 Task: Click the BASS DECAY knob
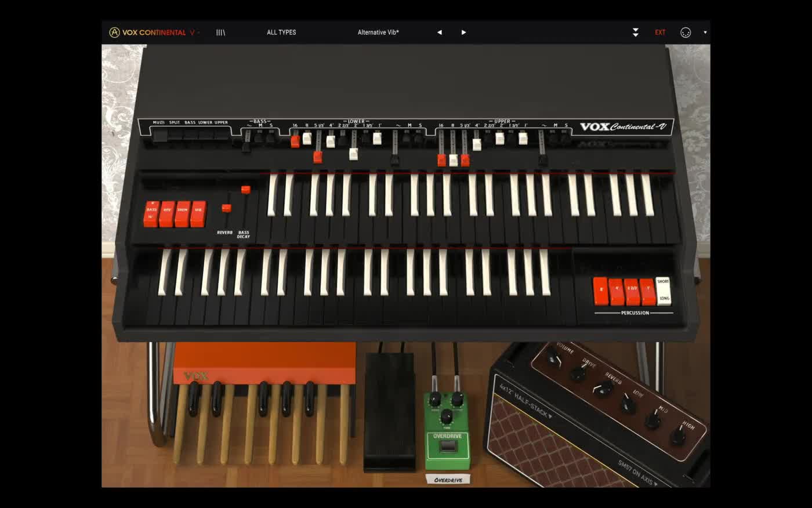[x=246, y=190]
